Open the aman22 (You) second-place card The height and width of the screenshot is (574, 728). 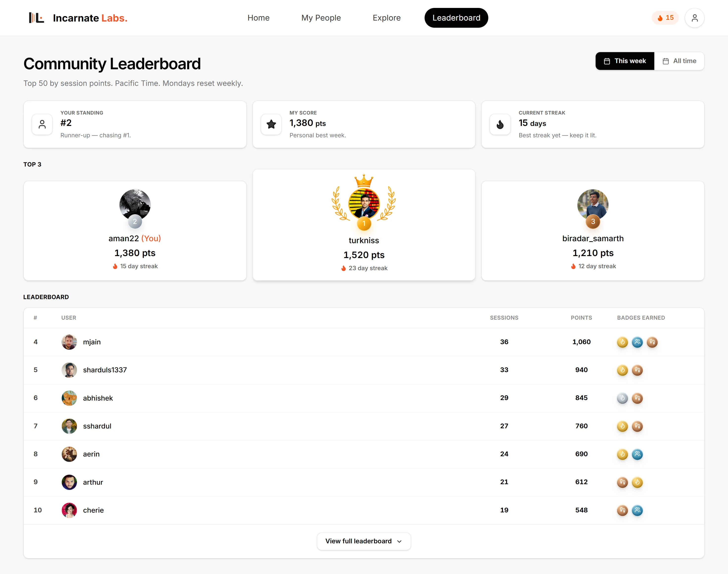coord(135,231)
